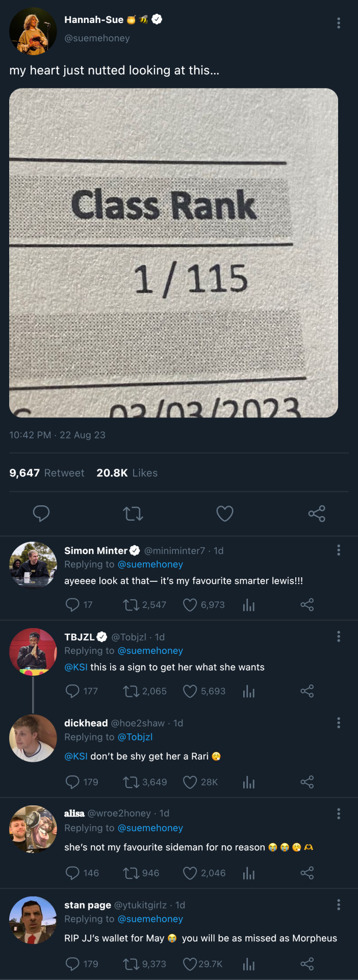Retweet stan page's reply
The image size is (358, 980).
click(x=131, y=964)
